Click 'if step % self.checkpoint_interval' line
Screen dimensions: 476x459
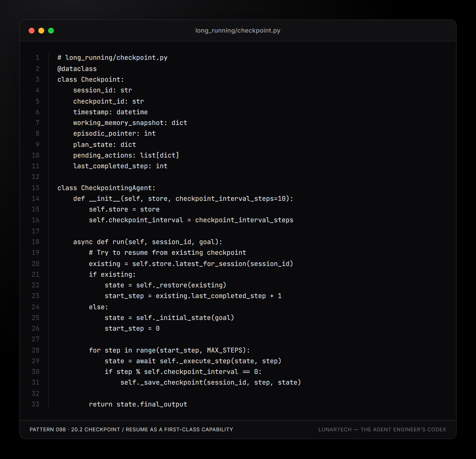(x=183, y=372)
